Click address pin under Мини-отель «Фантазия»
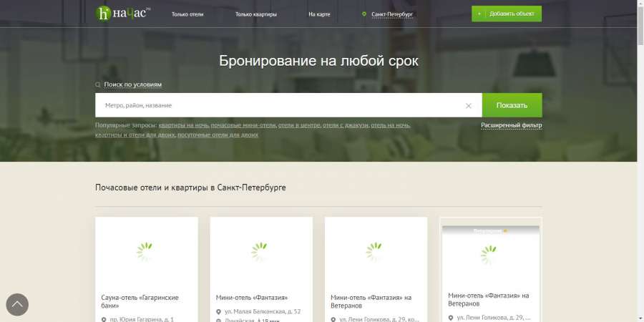 tap(218, 312)
